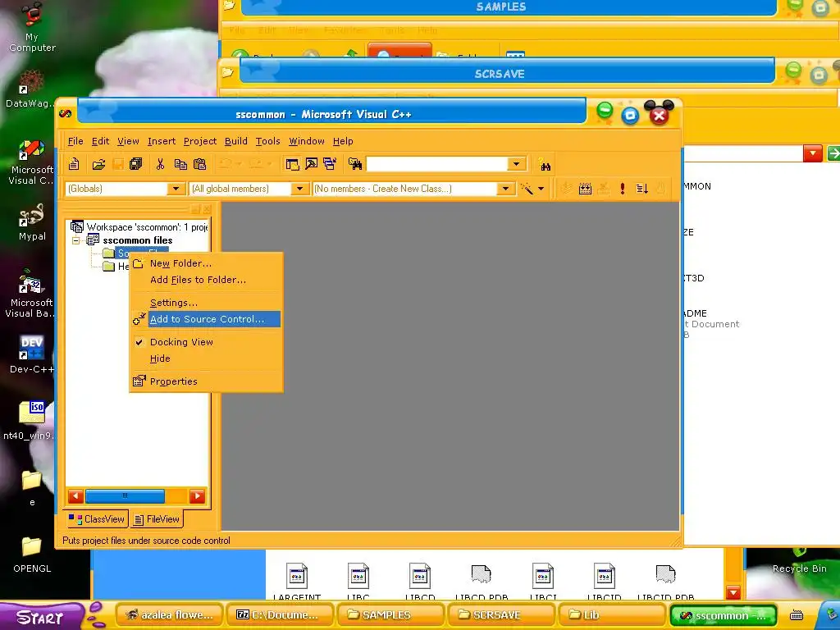
Task: Open the Microsoft Visual Basic desktop shortcut
Action: click(x=30, y=294)
